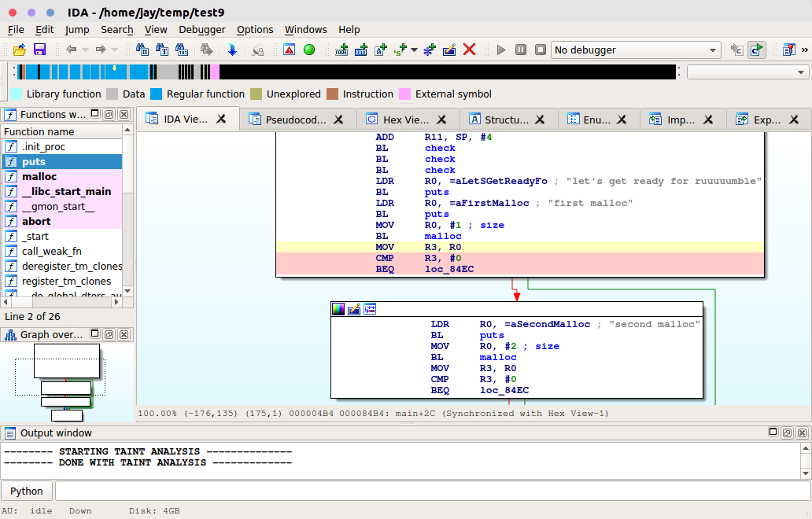Image resolution: width=812 pixels, height=519 pixels.
Task: Select __libc_start_main in function list
Action: [x=62, y=191]
